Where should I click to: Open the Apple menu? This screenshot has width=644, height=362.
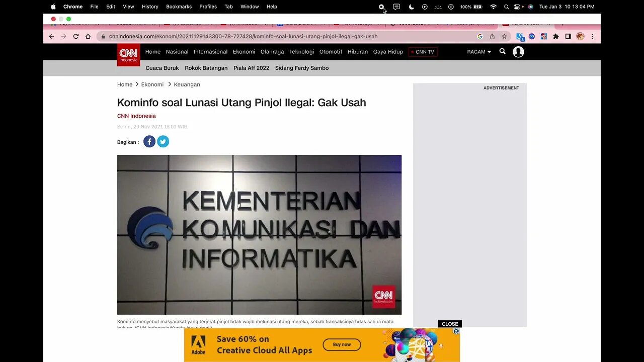(53, 7)
